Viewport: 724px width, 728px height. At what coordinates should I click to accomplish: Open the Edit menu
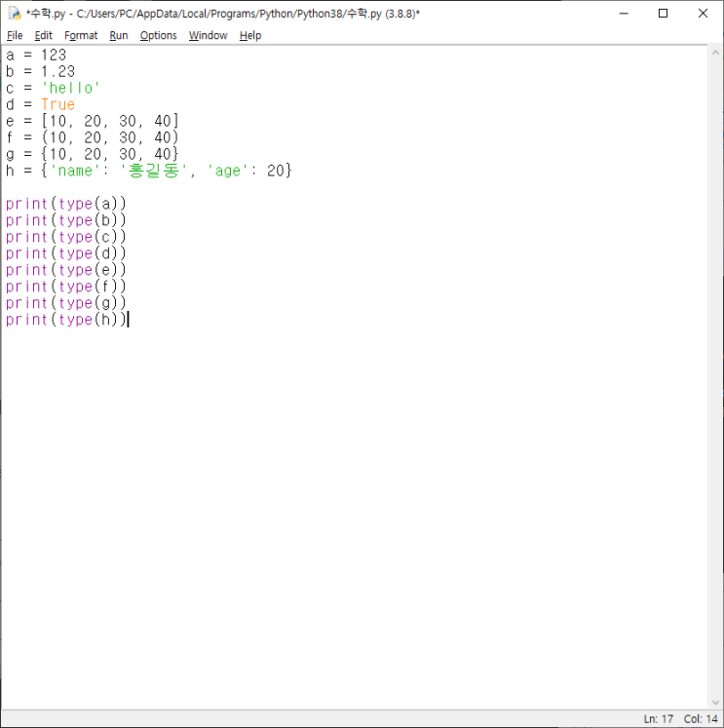43,36
